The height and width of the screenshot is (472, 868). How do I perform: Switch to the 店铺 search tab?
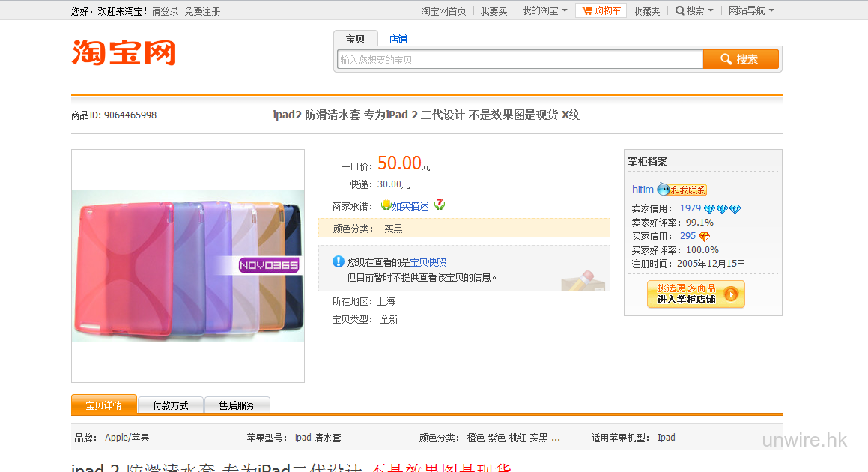[x=398, y=39]
